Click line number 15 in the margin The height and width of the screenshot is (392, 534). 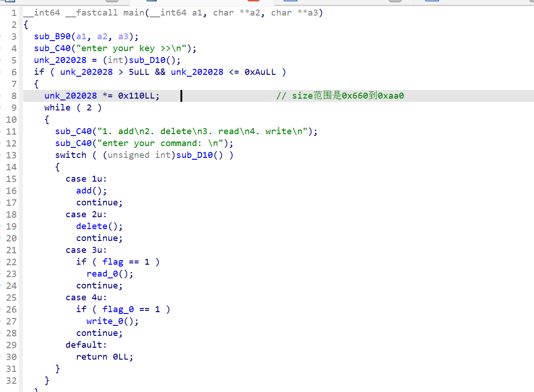click(x=11, y=178)
